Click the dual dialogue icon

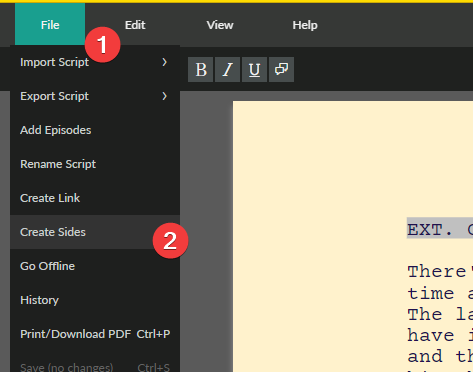pyautogui.click(x=281, y=69)
